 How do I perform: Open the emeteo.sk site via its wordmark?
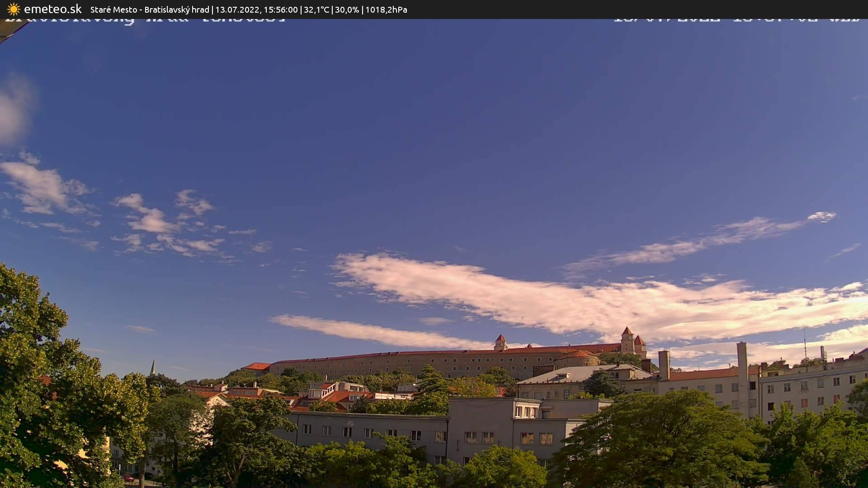tap(52, 9)
